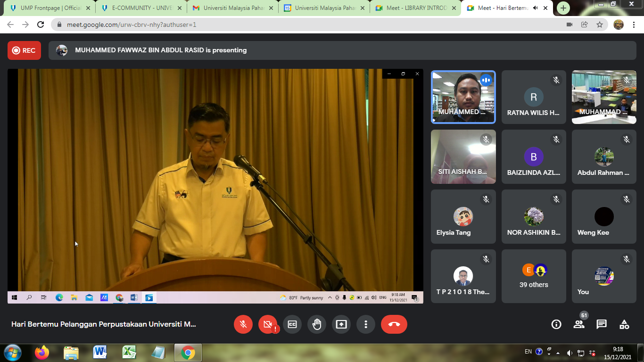Select the BAIZLINDA AZL participant tile
644x362 pixels.
pos(534,157)
